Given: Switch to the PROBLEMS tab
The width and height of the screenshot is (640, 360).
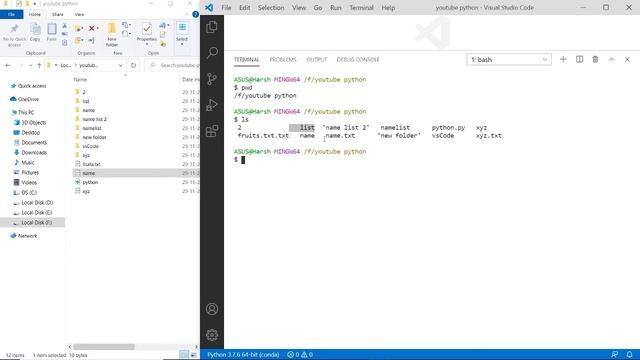Looking at the screenshot, I should 283,60.
